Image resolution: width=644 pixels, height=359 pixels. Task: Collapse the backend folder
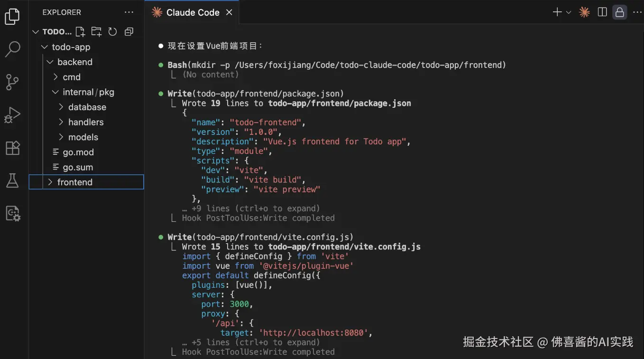tap(50, 62)
